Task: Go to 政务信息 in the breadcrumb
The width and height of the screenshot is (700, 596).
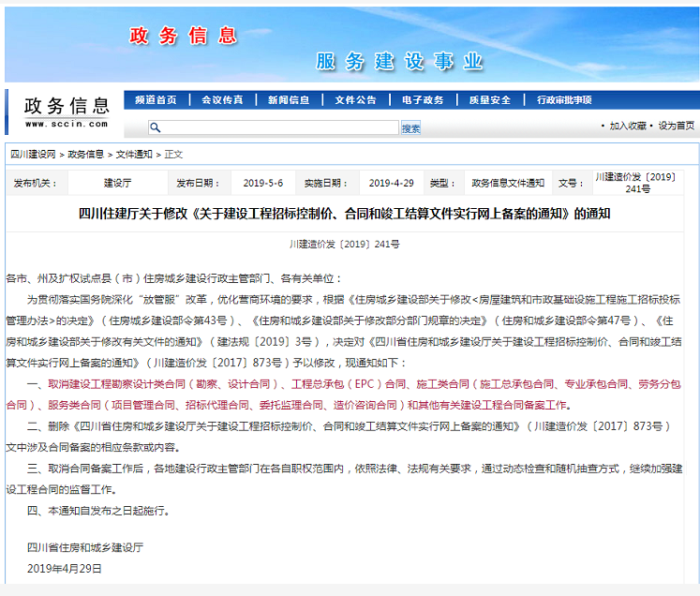Action: (x=85, y=154)
